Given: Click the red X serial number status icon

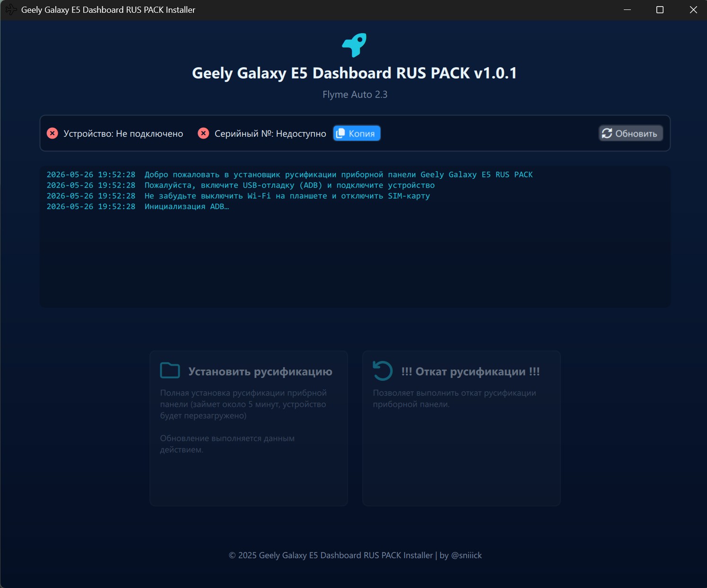Looking at the screenshot, I should 203,133.
